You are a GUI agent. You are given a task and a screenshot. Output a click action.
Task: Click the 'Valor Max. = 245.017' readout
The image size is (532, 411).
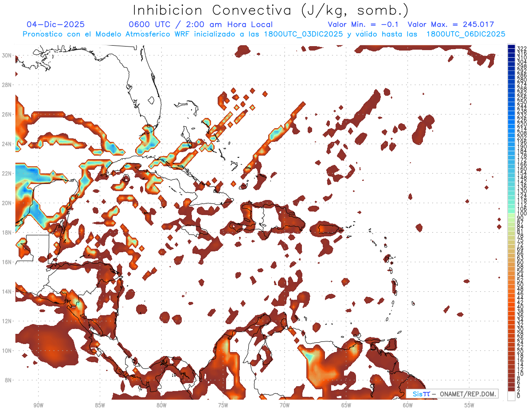(450, 24)
